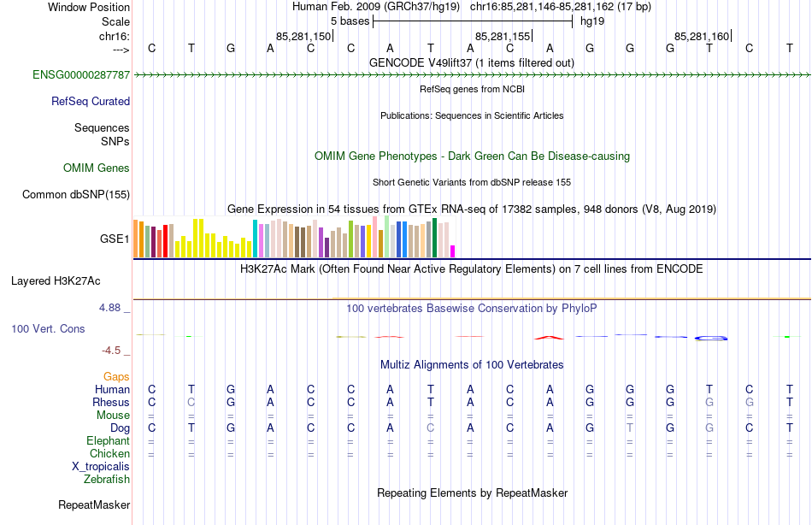Click the Mouse species row label
The width and height of the screenshot is (812, 525).
click(114, 416)
